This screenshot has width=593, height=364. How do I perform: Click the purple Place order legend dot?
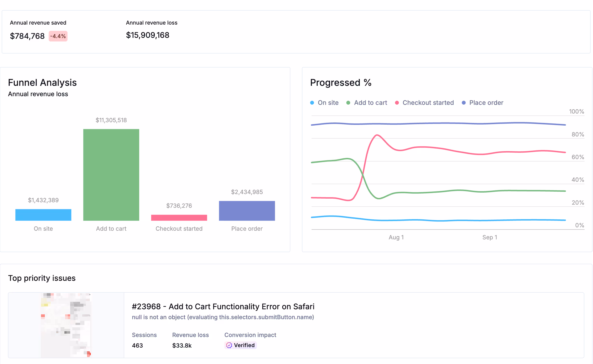[463, 103]
